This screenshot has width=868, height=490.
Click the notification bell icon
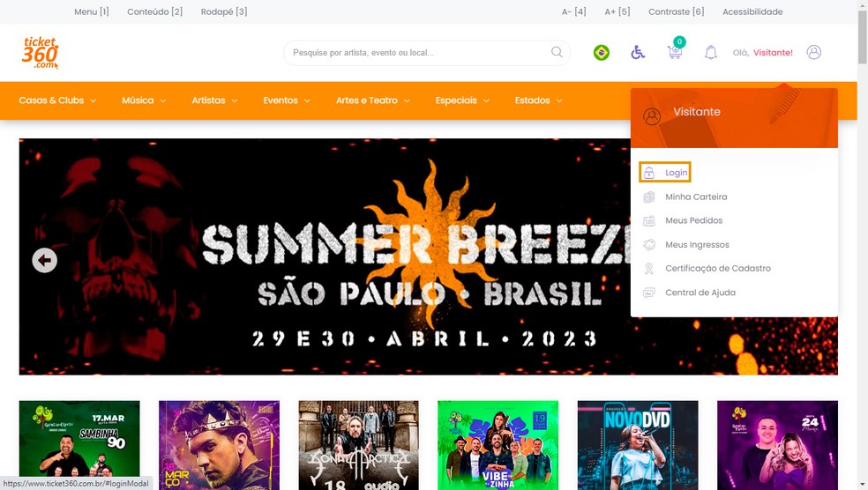711,53
